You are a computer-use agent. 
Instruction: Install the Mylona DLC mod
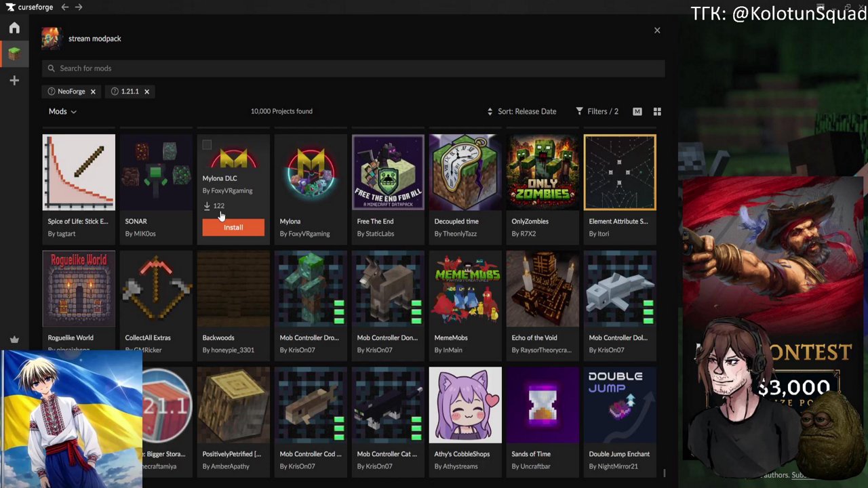[x=233, y=228]
